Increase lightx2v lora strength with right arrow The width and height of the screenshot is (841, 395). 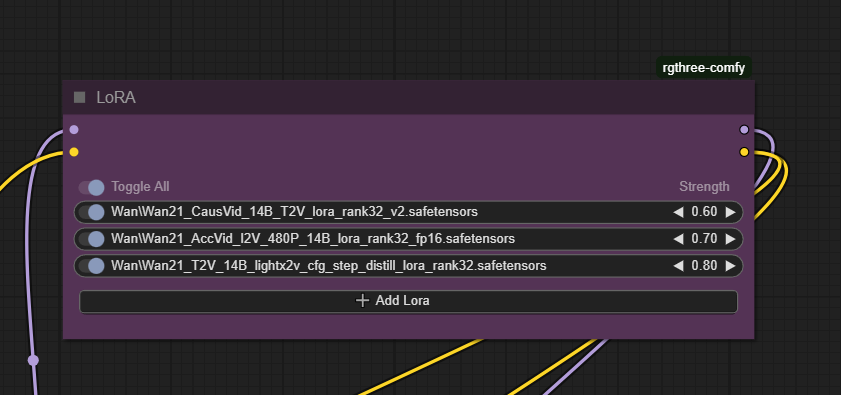click(730, 266)
